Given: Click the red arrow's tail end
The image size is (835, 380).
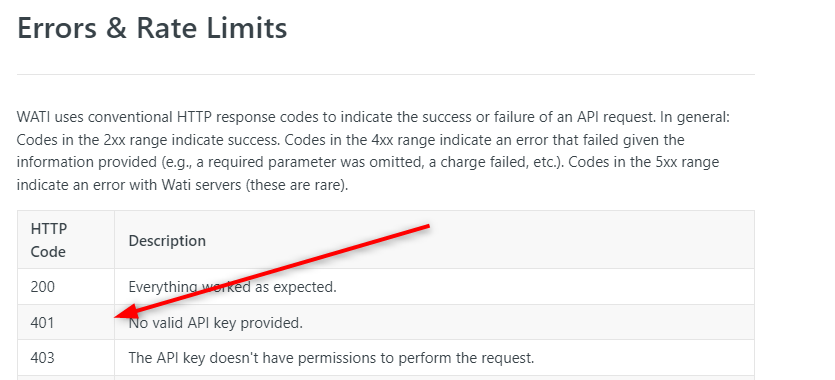Looking at the screenshot, I should pos(427,227).
